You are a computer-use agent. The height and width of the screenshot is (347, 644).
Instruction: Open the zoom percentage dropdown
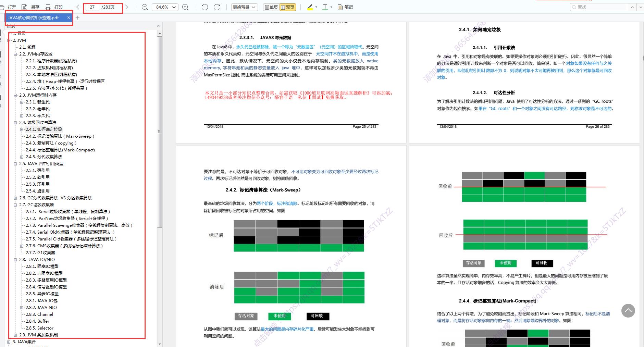click(x=174, y=7)
